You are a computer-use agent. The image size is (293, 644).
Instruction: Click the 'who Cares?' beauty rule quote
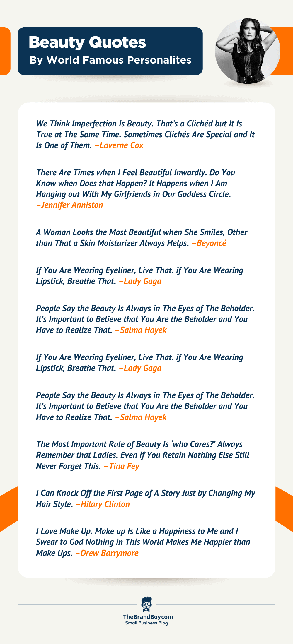pyautogui.click(x=143, y=455)
